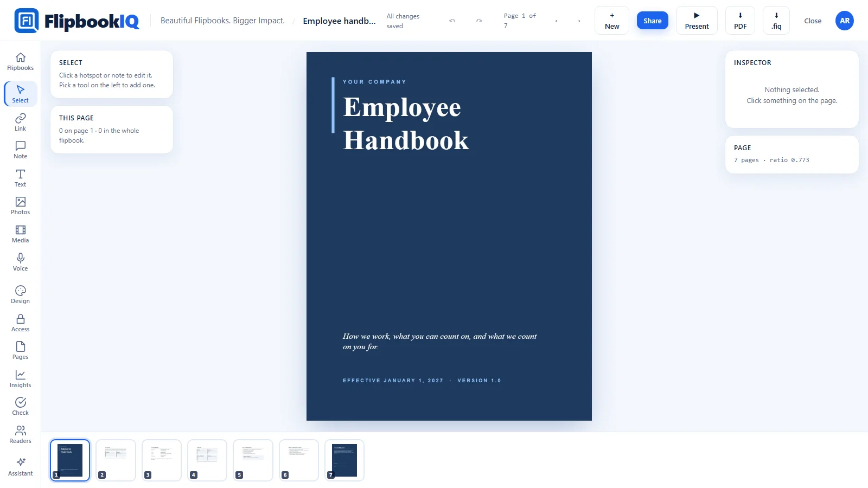Open the Pages panel
This screenshot has width=868, height=488.
(21, 351)
